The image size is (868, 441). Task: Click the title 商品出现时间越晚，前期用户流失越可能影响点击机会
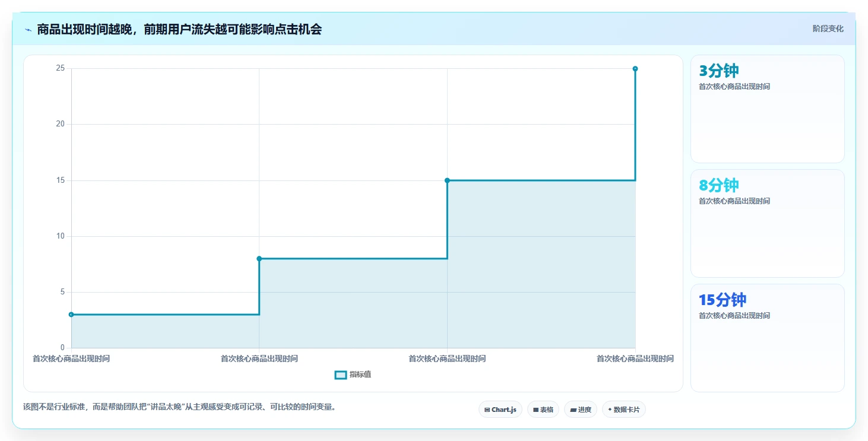point(179,29)
